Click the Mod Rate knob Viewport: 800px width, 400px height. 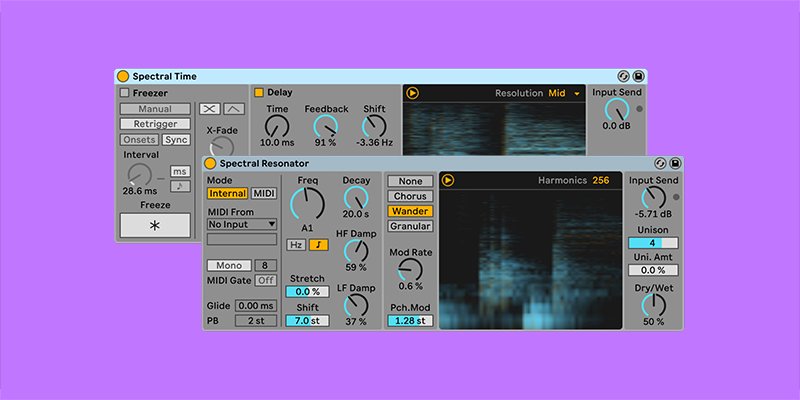[x=410, y=269]
